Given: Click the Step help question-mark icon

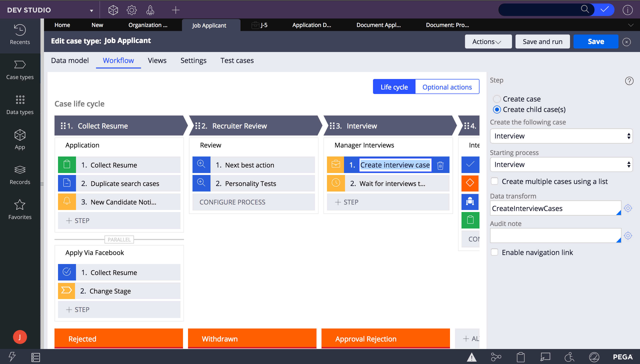Looking at the screenshot, I should coord(629,81).
